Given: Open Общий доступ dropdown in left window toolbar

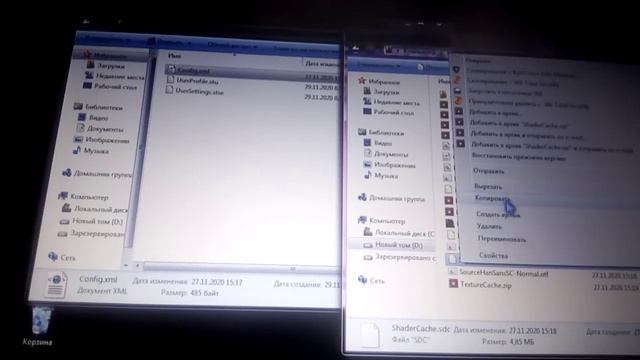Looking at the screenshot, I should pos(233,45).
